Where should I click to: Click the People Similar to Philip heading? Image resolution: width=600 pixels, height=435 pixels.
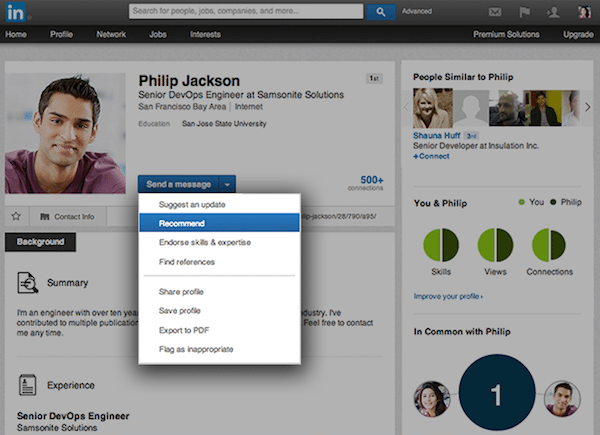(463, 77)
